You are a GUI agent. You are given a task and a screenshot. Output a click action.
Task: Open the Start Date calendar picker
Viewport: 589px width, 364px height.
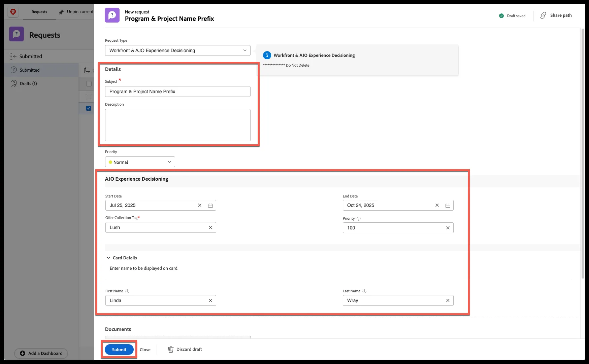pos(210,206)
